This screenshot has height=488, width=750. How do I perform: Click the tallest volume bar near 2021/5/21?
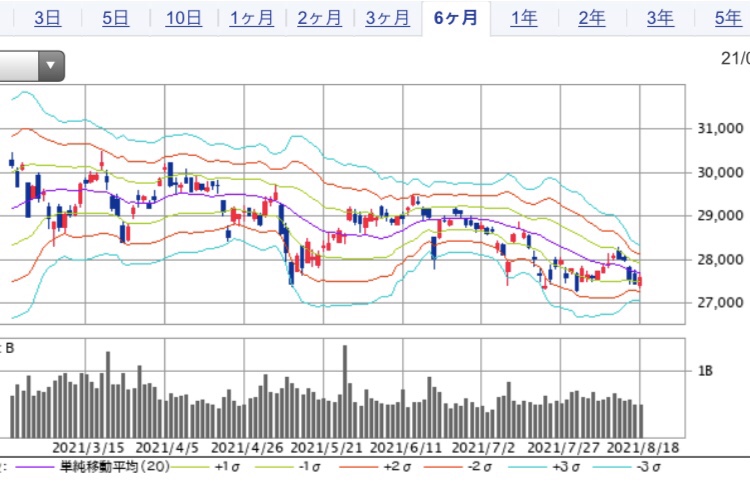coord(345,391)
